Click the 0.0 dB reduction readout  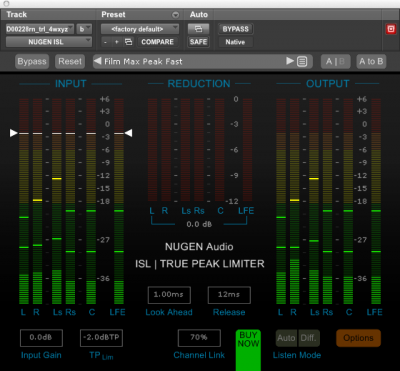point(199,224)
